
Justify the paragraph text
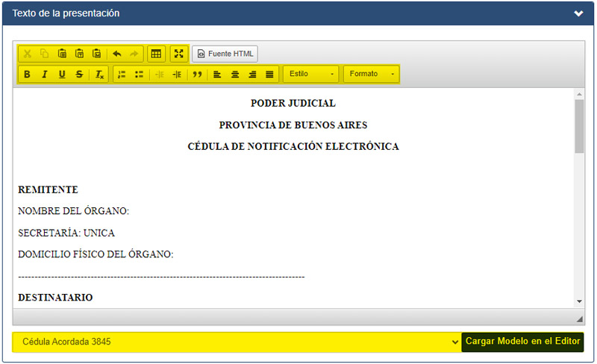269,75
